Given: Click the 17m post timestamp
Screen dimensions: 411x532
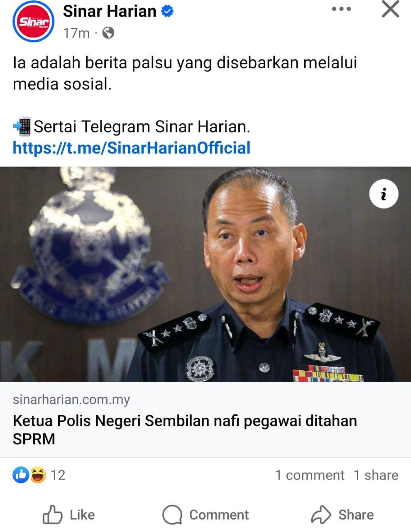Looking at the screenshot, I should [76, 33].
